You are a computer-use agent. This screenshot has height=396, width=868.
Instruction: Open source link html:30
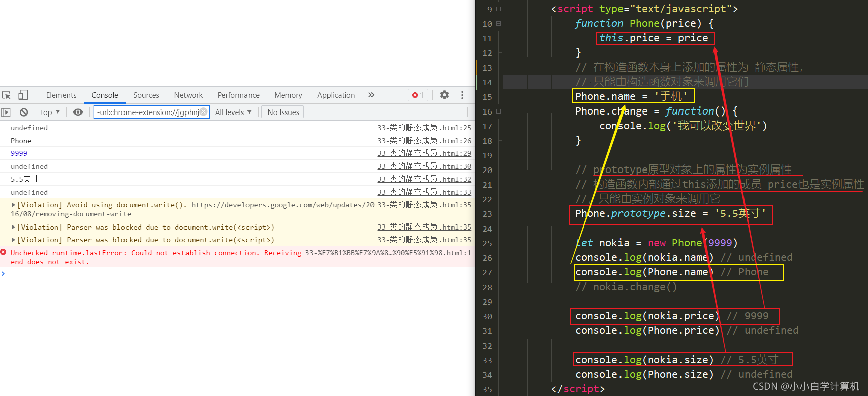(x=424, y=166)
